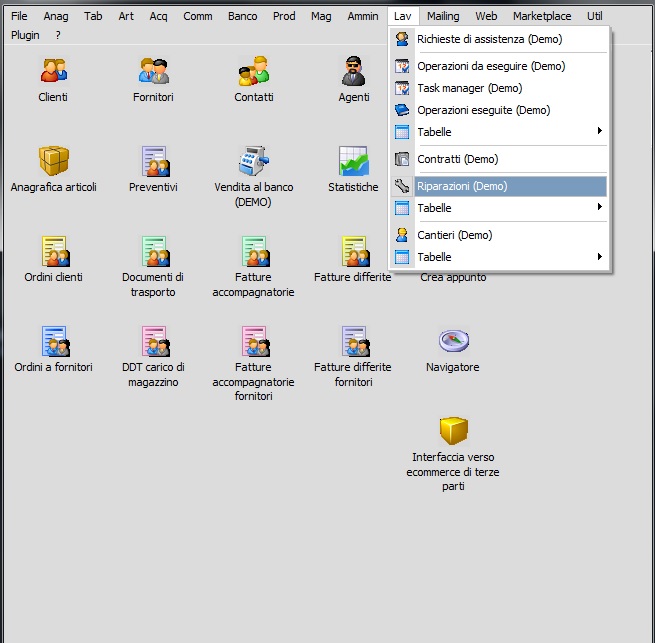The height and width of the screenshot is (643, 655).
Task: Open the Clienti icon
Action: click(53, 70)
